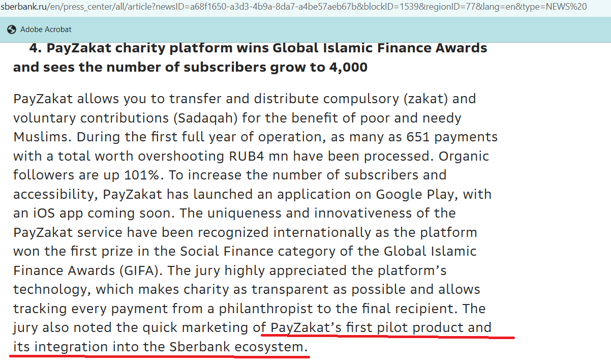Click the word "Sadaqah" in parentheses
Viewport: 611px width, 364px height.
(x=206, y=118)
